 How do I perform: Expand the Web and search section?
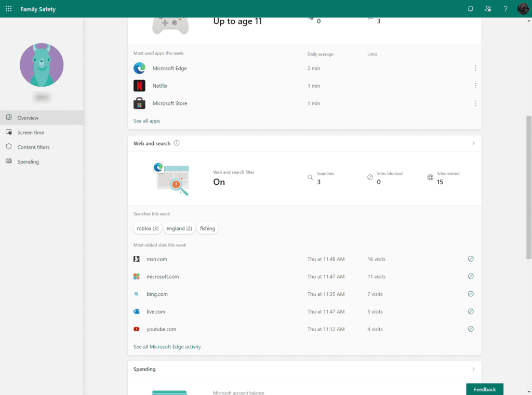click(x=473, y=143)
